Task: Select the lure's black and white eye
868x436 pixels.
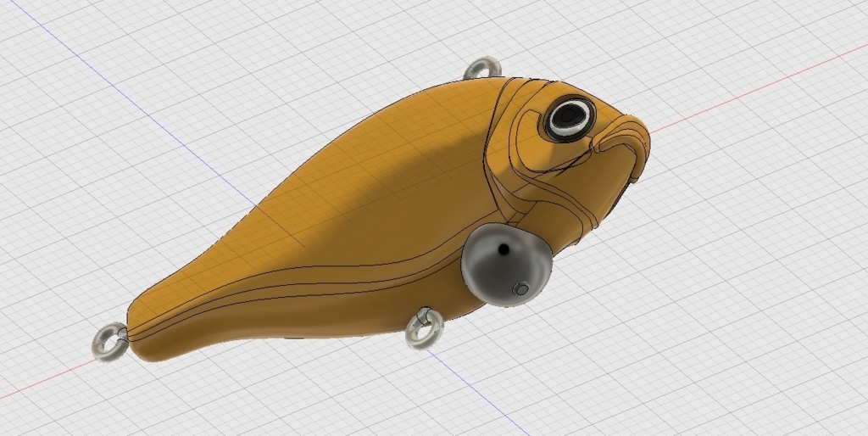Action: (570, 117)
